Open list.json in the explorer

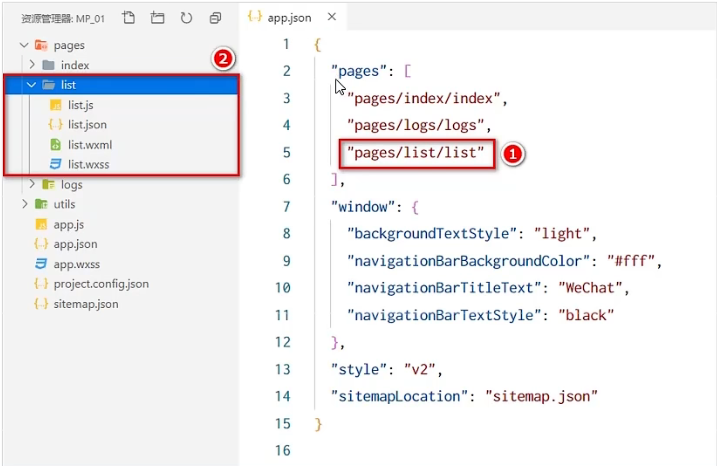pyautogui.click(x=87, y=124)
